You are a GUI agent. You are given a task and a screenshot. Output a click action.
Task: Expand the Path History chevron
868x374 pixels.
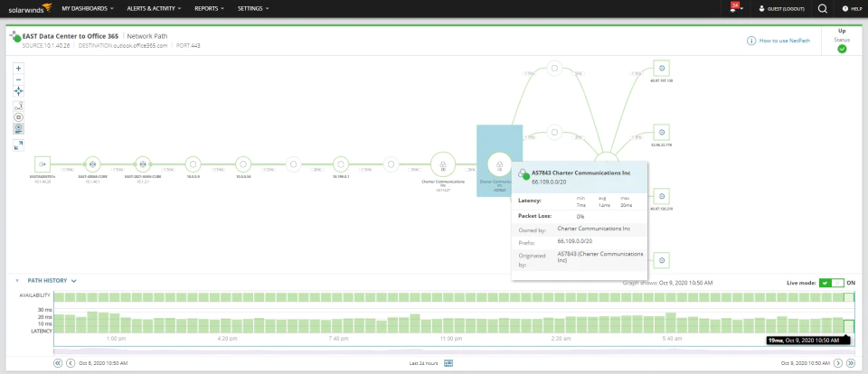(73, 281)
